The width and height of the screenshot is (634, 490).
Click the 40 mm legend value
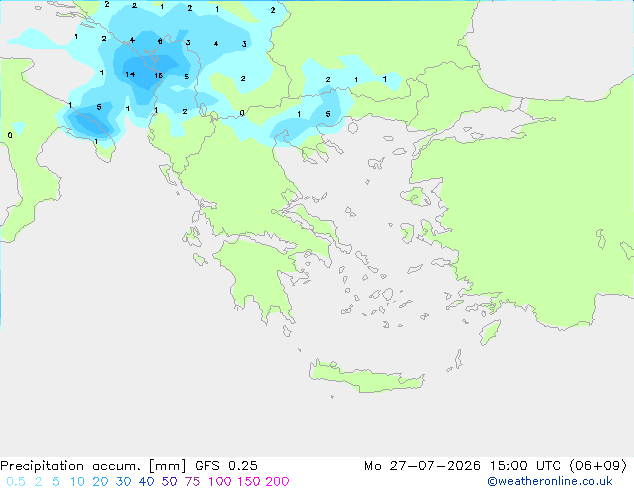point(146,482)
